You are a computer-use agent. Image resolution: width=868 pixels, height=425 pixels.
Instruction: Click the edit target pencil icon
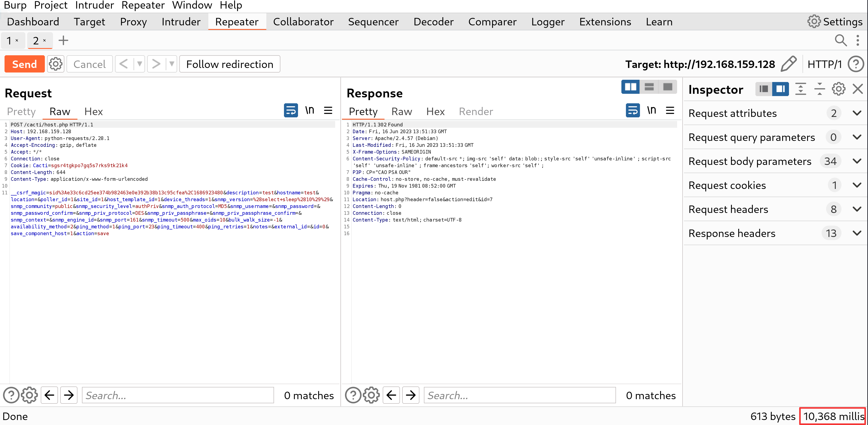coord(788,64)
